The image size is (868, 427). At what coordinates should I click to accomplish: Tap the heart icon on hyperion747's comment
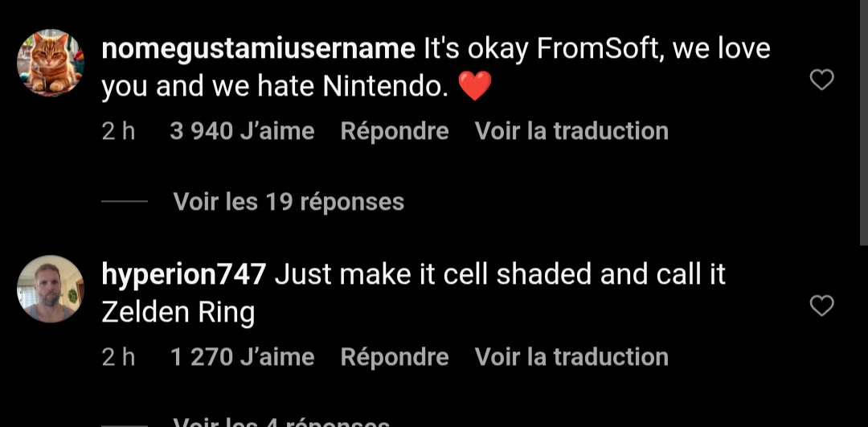[821, 306]
